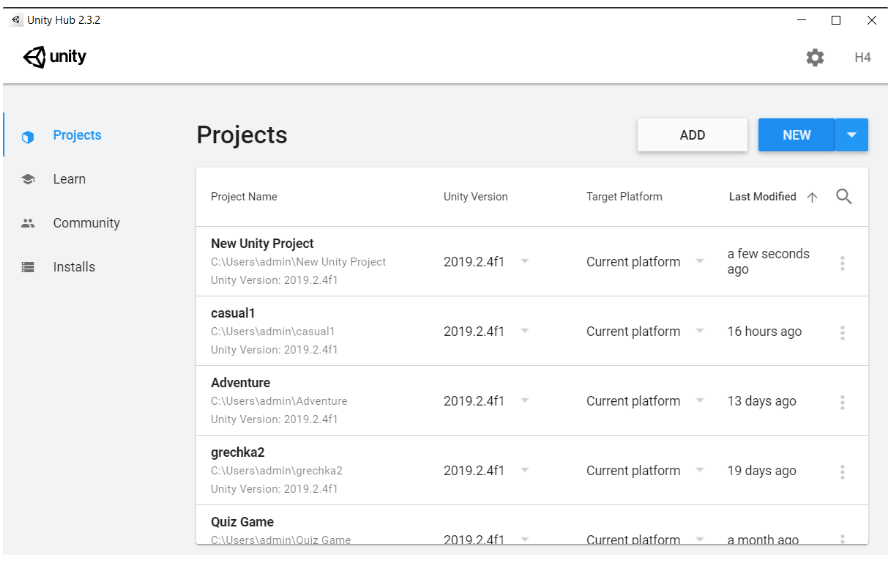Image resolution: width=888 pixels, height=564 pixels.
Task: Sort by Target Platform column header
Action: click(624, 196)
